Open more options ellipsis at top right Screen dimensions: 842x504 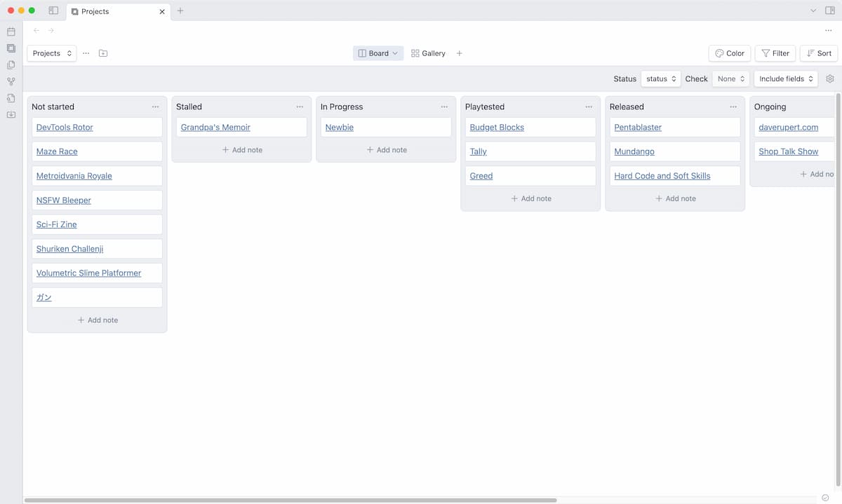[x=829, y=30]
